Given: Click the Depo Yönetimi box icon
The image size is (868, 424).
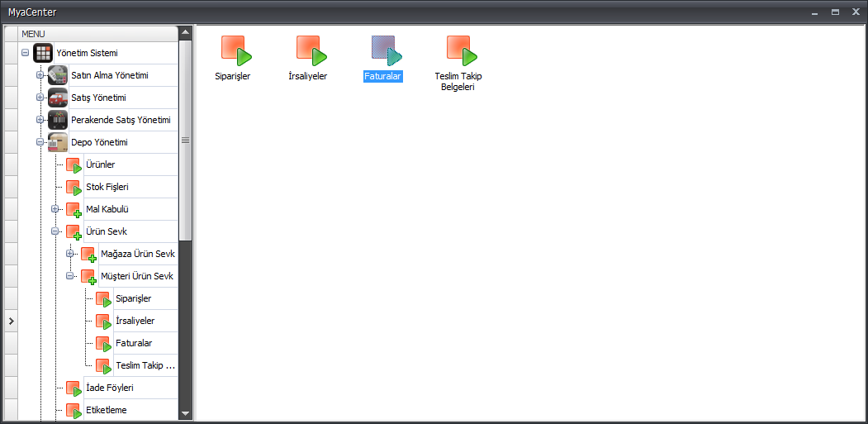Looking at the screenshot, I should (58, 142).
